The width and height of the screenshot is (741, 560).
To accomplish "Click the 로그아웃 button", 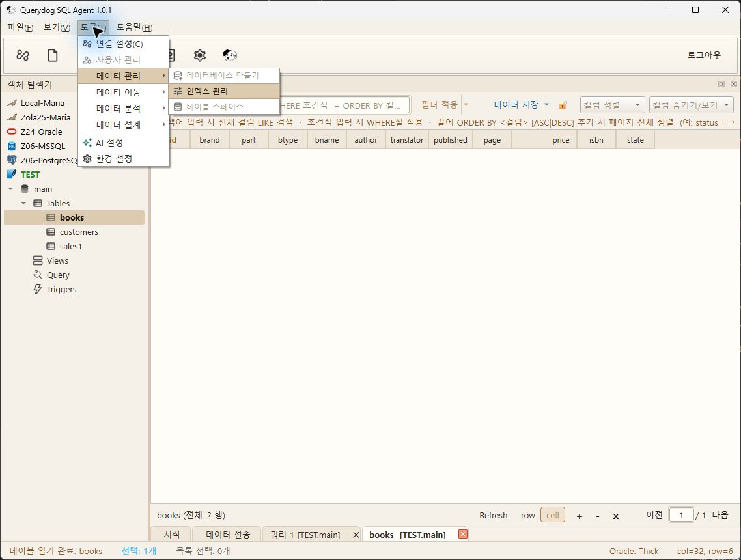I will point(704,55).
